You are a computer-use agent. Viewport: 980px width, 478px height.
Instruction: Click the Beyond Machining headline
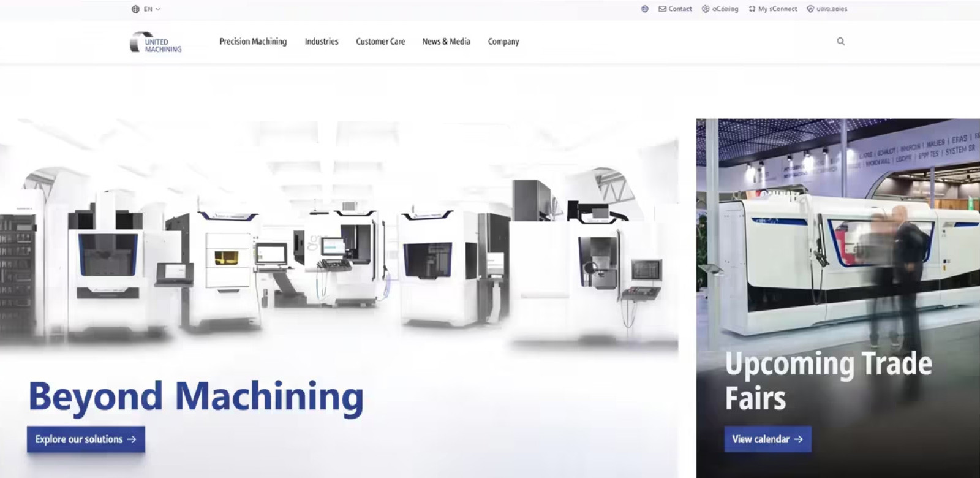click(x=196, y=396)
